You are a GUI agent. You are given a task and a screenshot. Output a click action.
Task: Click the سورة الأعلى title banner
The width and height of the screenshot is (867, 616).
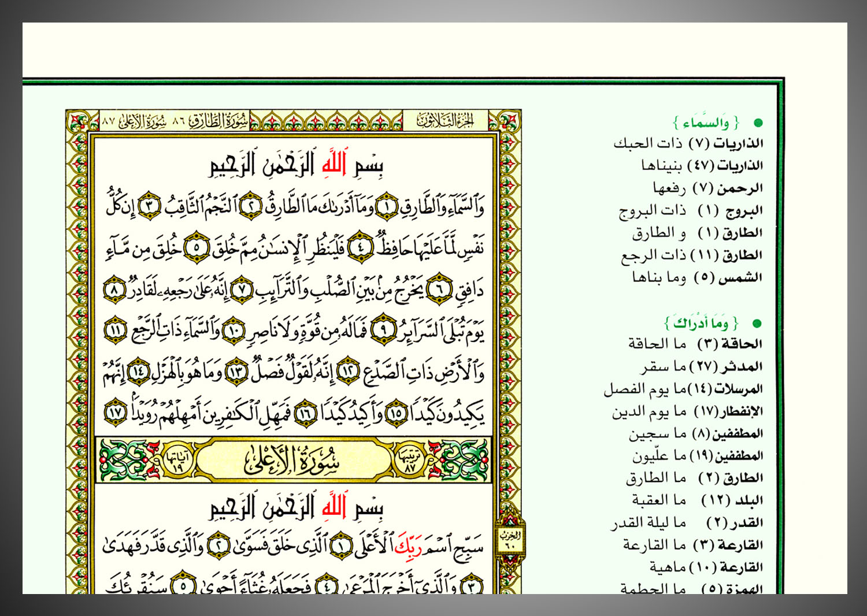[x=293, y=461]
